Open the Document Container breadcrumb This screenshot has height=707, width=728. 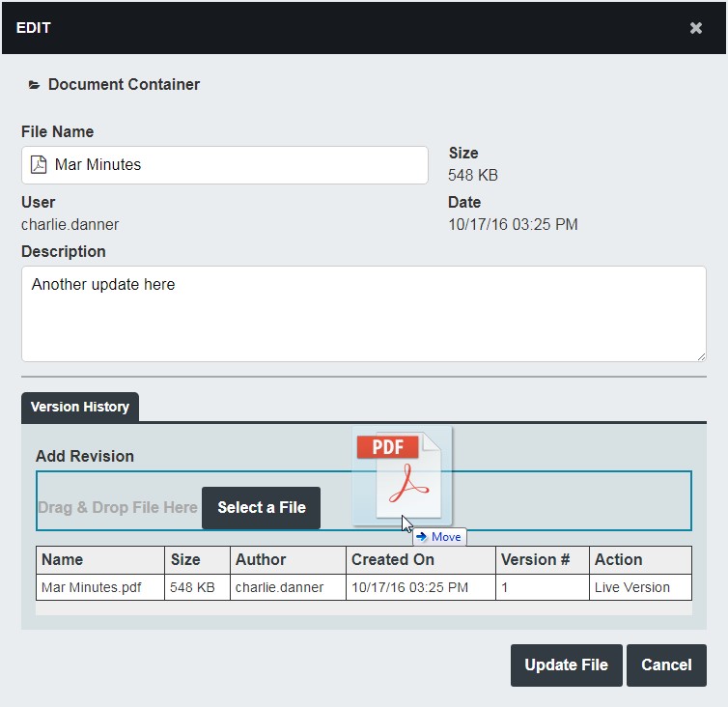pos(124,85)
